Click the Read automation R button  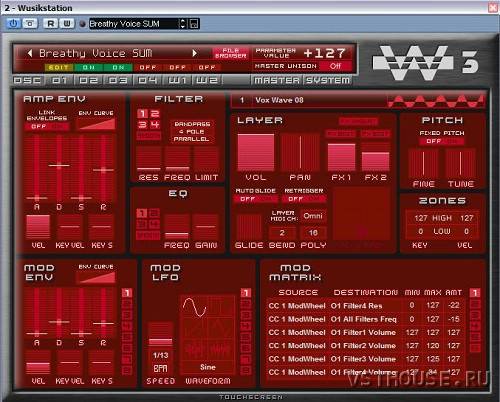coord(51,24)
